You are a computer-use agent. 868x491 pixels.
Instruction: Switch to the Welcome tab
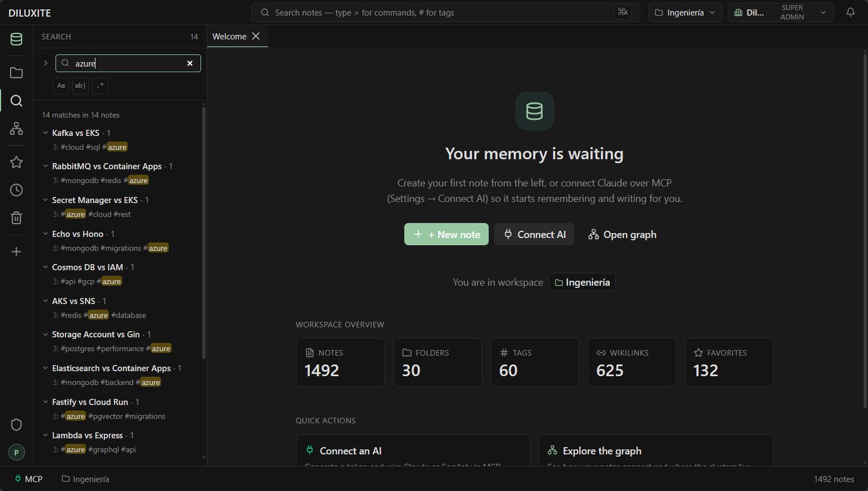230,36
